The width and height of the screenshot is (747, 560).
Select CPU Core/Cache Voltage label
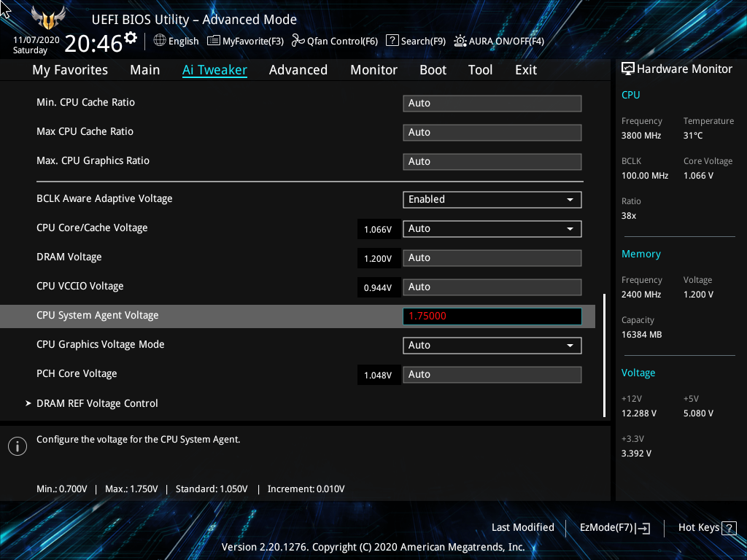(92, 227)
